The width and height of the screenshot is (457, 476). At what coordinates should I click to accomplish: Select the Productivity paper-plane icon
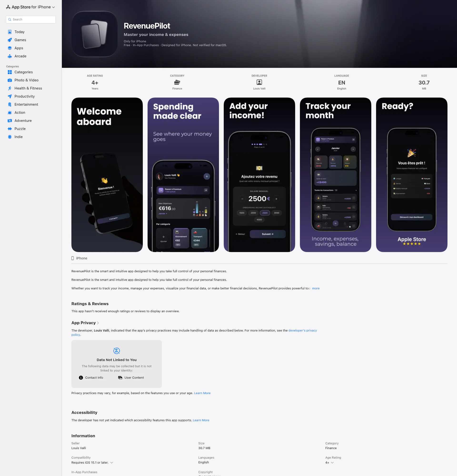pyautogui.click(x=10, y=96)
